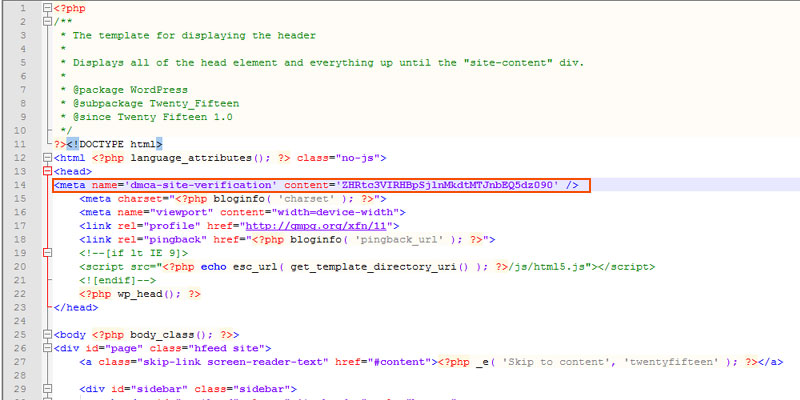Collapse the fold marker beside the <?php opening tag
The image size is (800, 400).
pos(47,8)
